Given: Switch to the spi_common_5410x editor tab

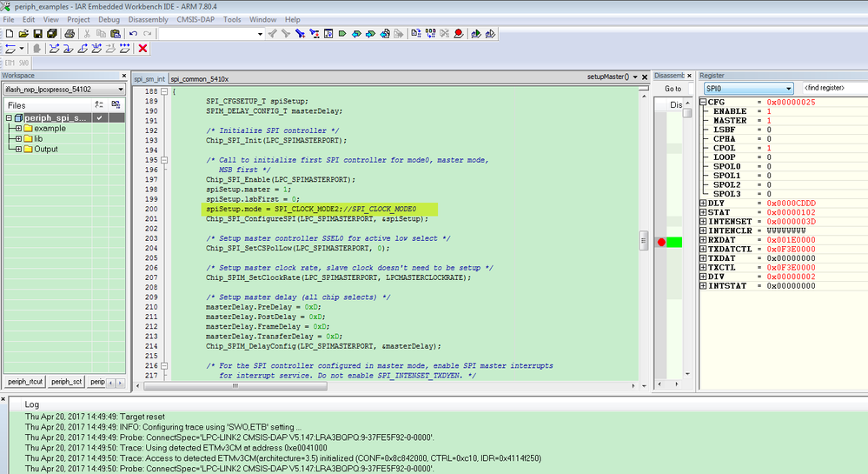Looking at the screenshot, I should 200,79.
